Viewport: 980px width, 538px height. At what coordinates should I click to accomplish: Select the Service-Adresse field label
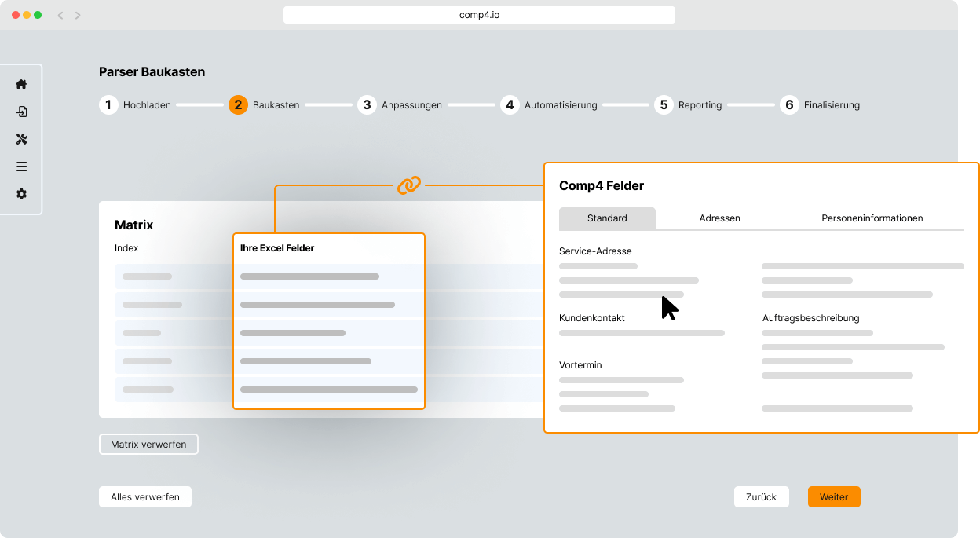[x=595, y=251]
